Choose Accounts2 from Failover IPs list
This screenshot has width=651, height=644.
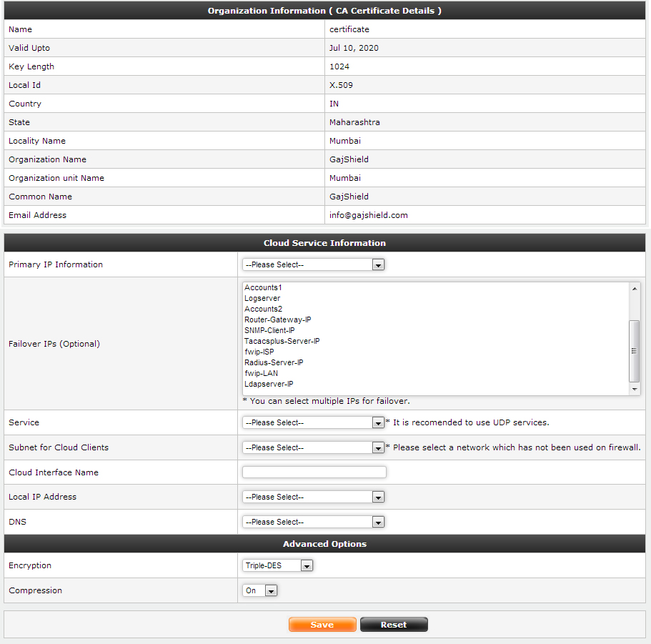coord(263,309)
